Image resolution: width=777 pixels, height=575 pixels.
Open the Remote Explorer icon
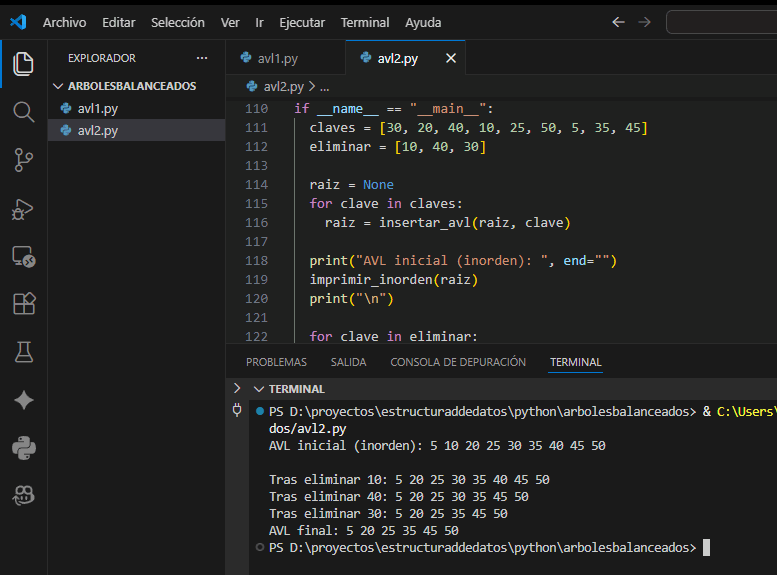click(x=23, y=256)
